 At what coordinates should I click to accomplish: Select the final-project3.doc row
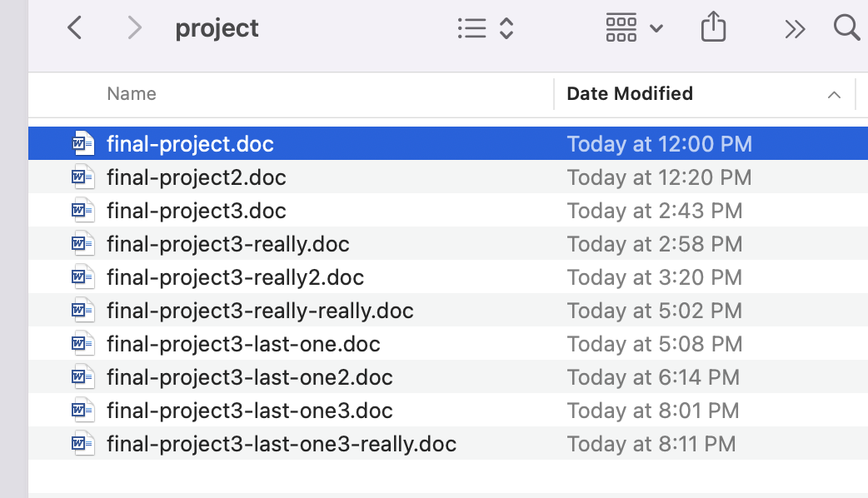(x=197, y=210)
